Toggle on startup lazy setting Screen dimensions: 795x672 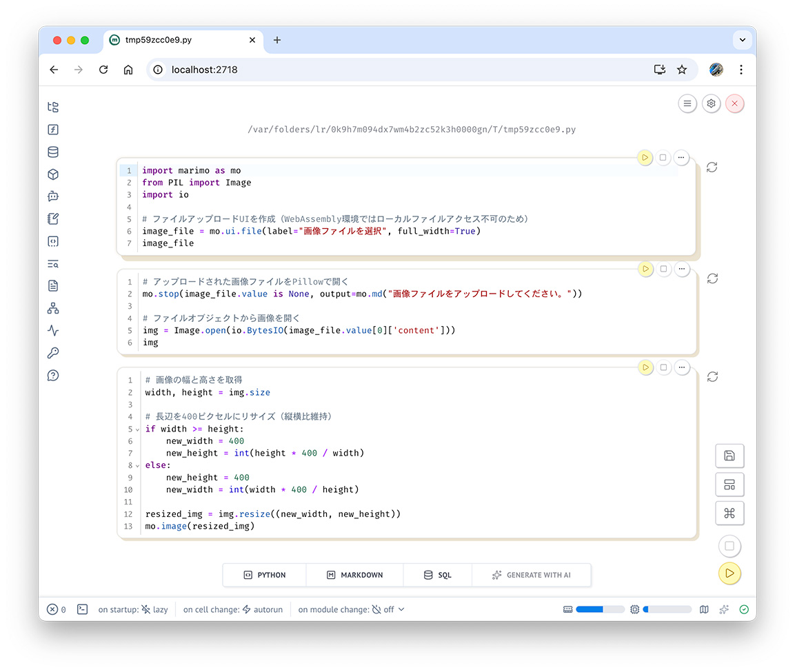coord(154,609)
